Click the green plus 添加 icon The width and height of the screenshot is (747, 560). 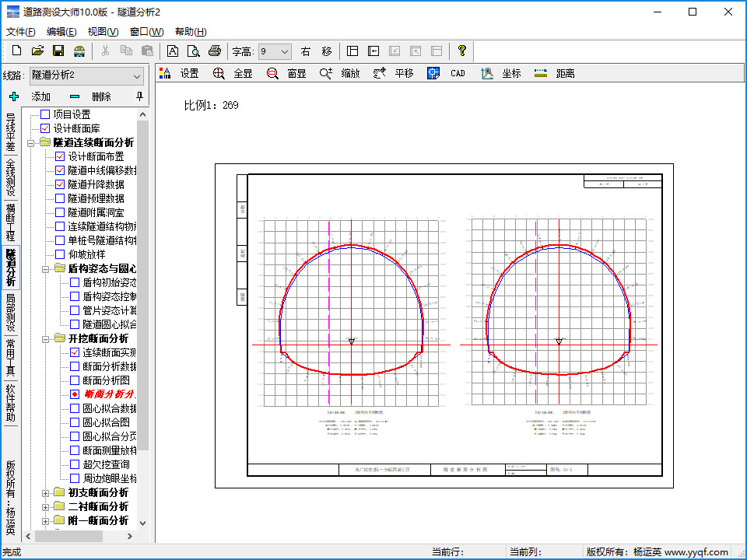pos(14,96)
